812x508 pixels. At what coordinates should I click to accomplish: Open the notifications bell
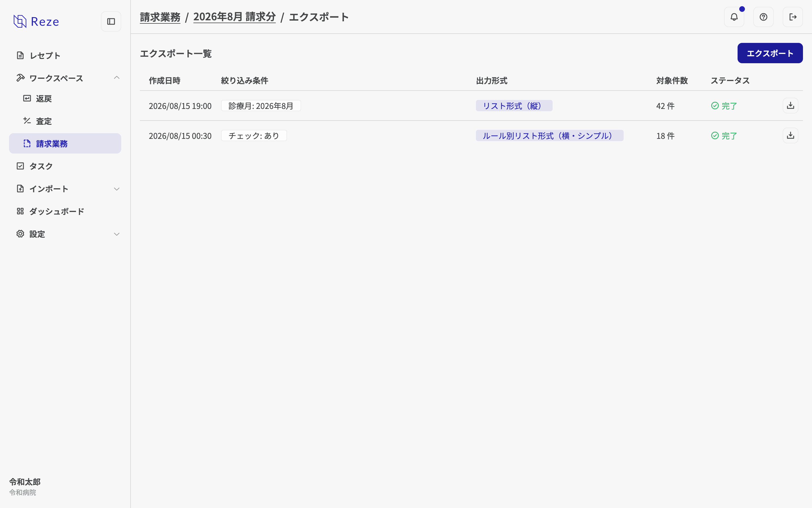734,17
